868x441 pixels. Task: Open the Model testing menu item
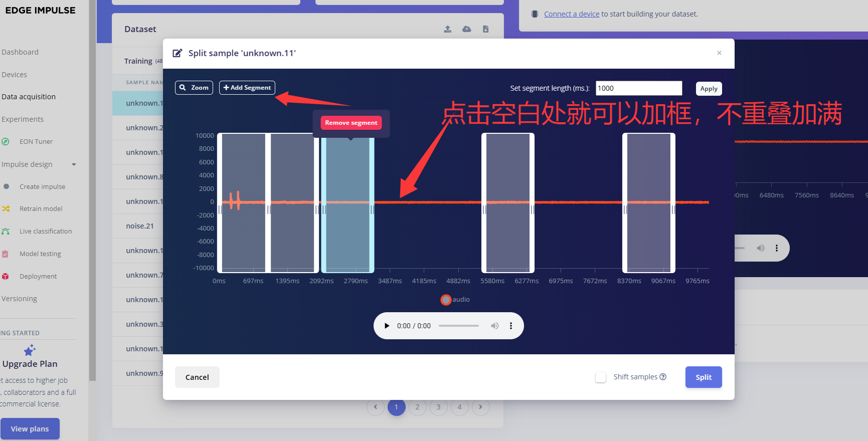[x=40, y=254]
